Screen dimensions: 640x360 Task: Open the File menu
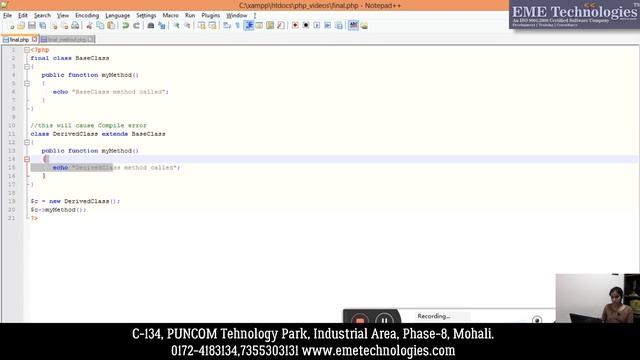pos(7,16)
